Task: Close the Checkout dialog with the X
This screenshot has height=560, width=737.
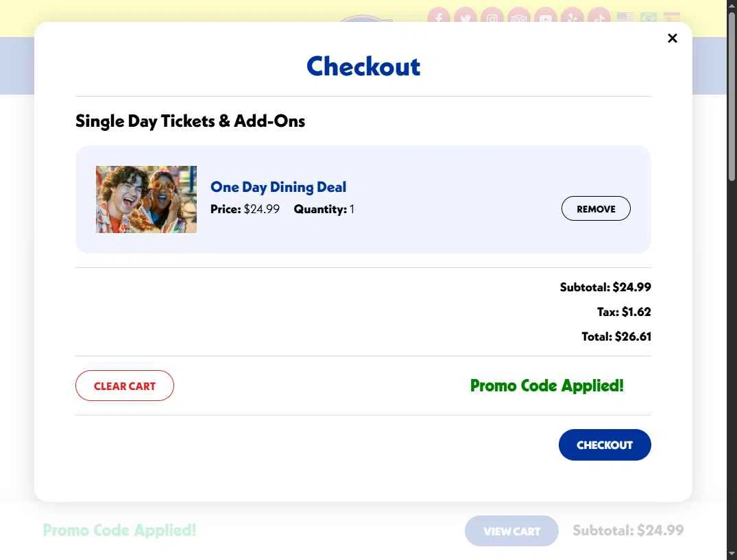Action: (672, 38)
